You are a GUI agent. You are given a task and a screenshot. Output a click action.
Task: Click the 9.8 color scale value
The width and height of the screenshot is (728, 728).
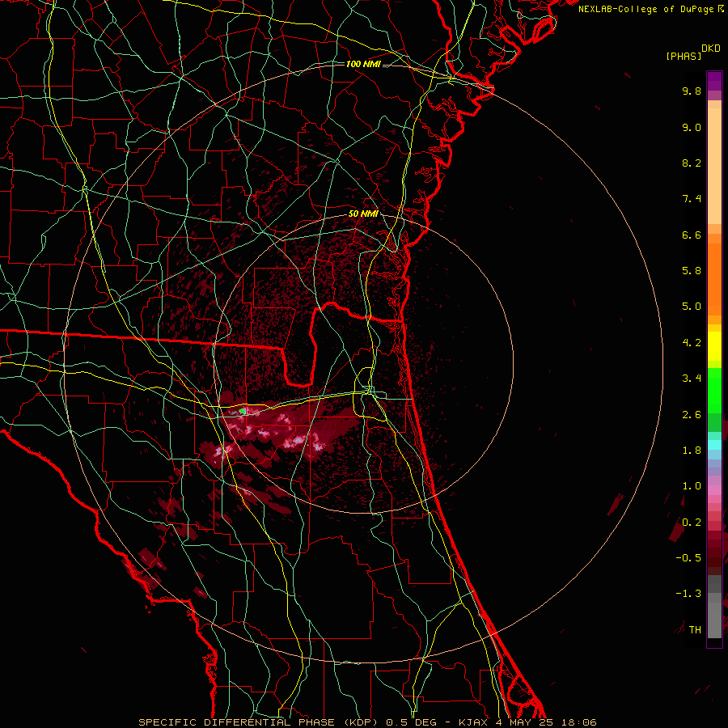692,91
